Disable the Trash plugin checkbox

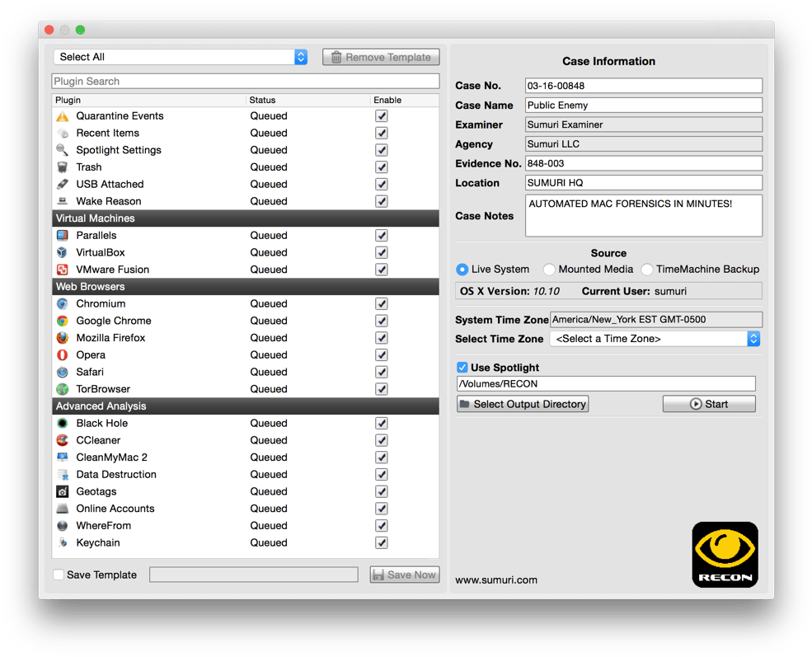(381, 167)
